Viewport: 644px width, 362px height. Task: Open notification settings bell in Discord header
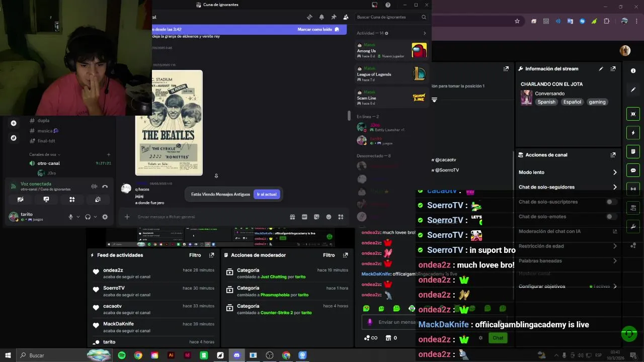[x=321, y=17]
